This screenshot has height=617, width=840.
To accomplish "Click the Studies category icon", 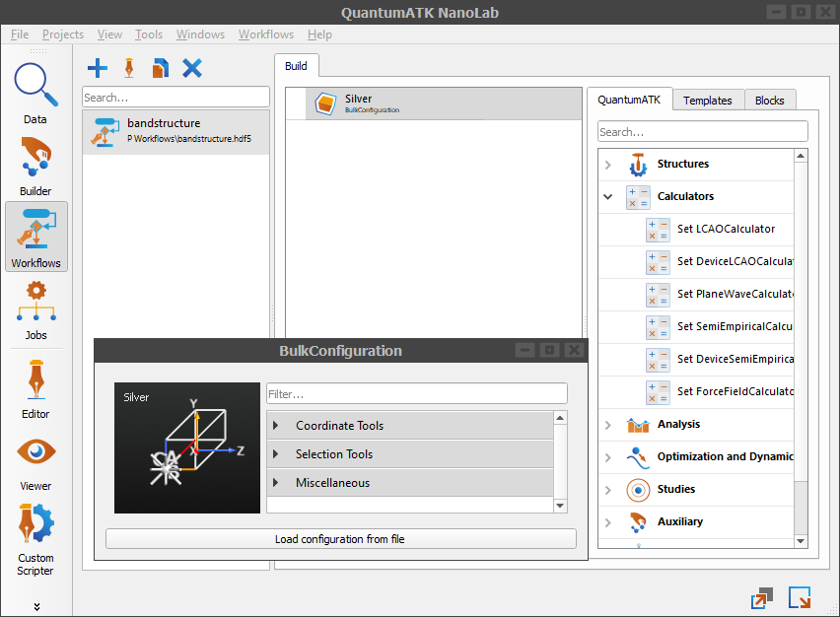I will coord(638,490).
